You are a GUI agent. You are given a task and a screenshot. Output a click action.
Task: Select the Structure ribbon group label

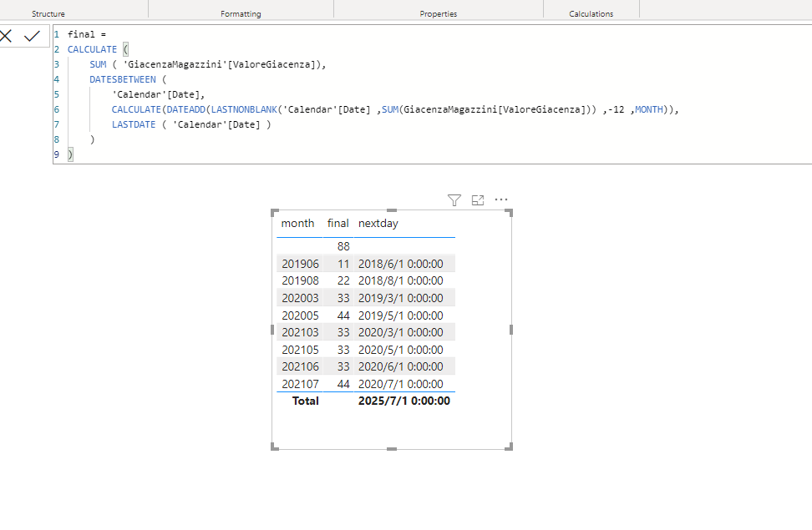tap(48, 14)
